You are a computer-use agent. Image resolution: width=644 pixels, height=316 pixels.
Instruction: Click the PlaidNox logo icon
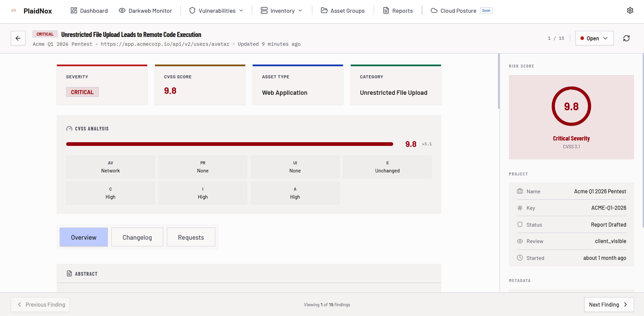(14, 11)
